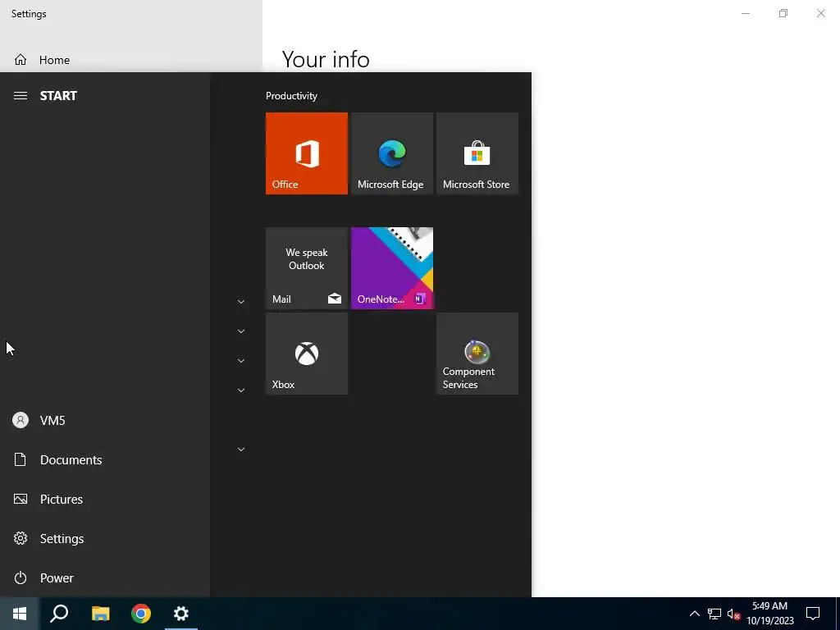Click the Windows Start button
The height and width of the screenshot is (630, 840).
[20, 614]
